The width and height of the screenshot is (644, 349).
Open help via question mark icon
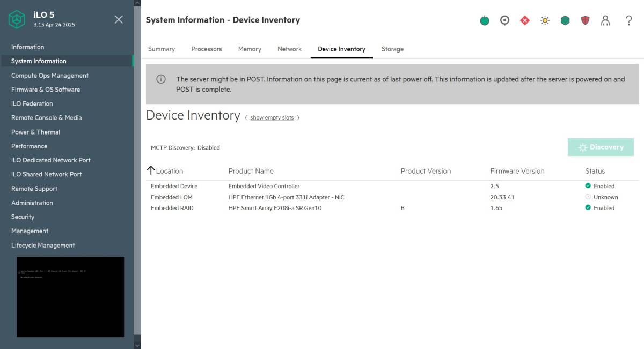coord(629,21)
